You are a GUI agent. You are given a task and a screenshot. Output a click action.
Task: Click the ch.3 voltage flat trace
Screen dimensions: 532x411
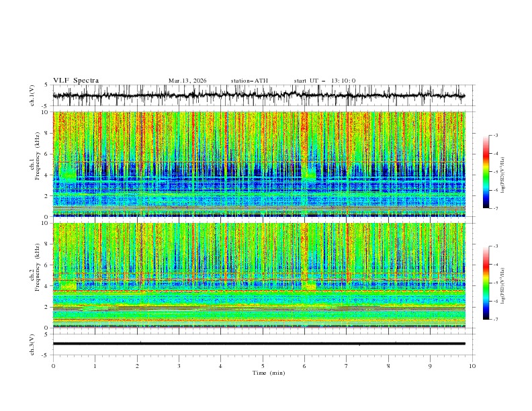point(259,344)
